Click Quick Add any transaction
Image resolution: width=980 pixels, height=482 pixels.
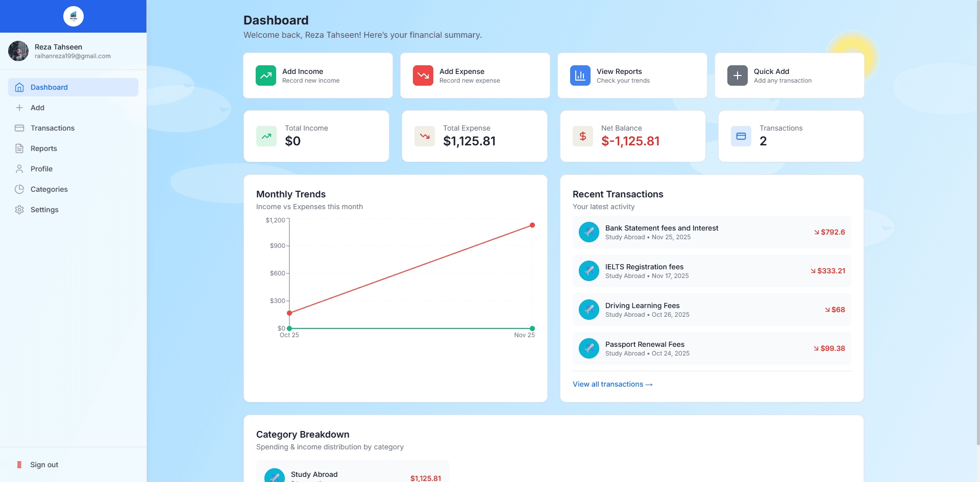click(790, 75)
